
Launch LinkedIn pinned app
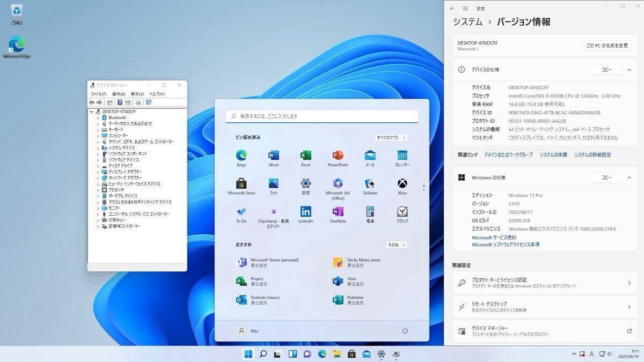pyautogui.click(x=306, y=211)
